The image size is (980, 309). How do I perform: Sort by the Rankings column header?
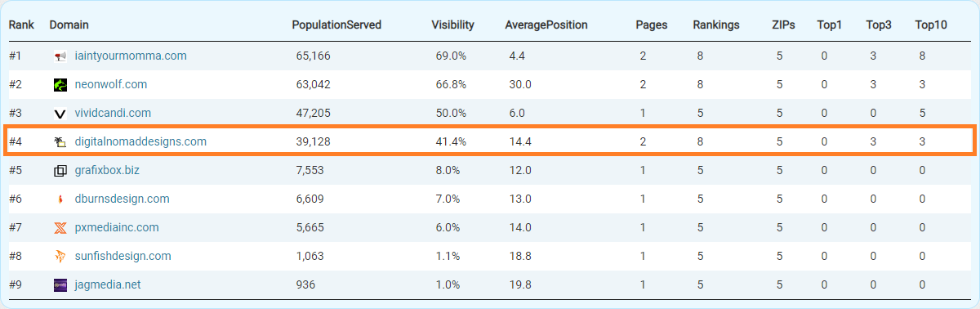(716, 25)
